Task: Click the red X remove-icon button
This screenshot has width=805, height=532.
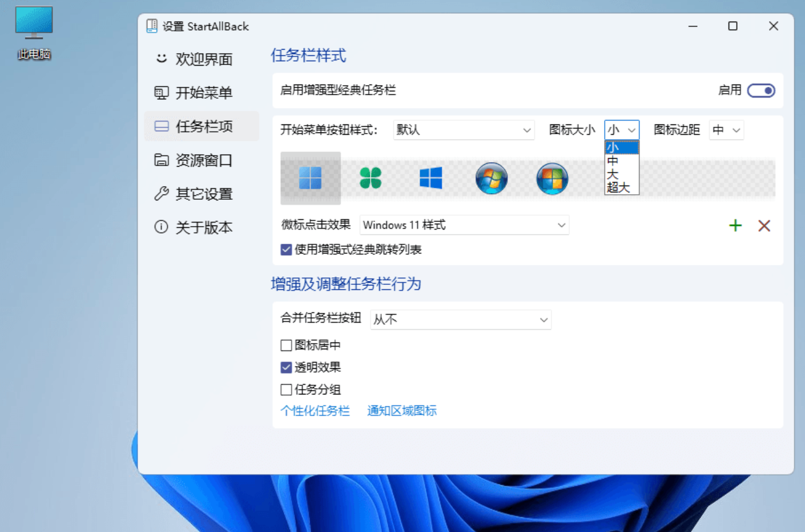Action: point(764,225)
